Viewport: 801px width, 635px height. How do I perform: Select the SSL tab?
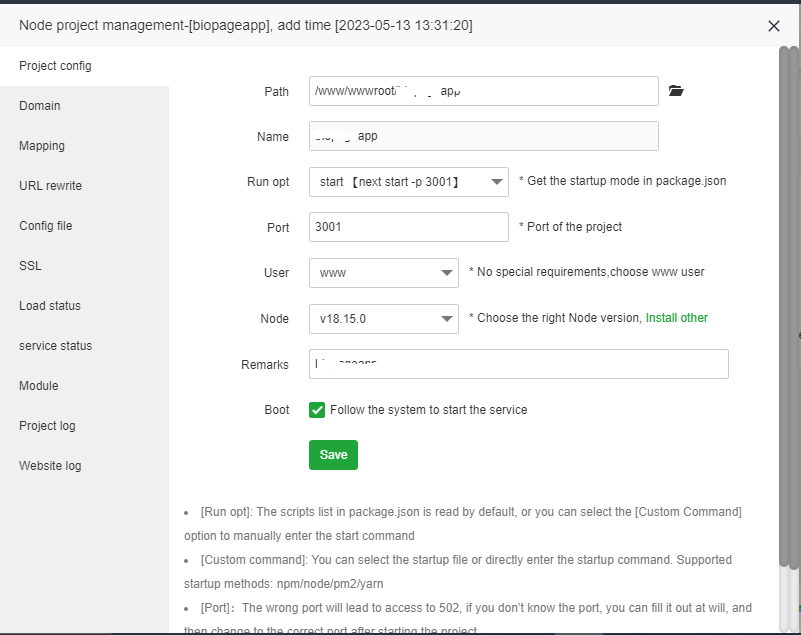coord(30,266)
